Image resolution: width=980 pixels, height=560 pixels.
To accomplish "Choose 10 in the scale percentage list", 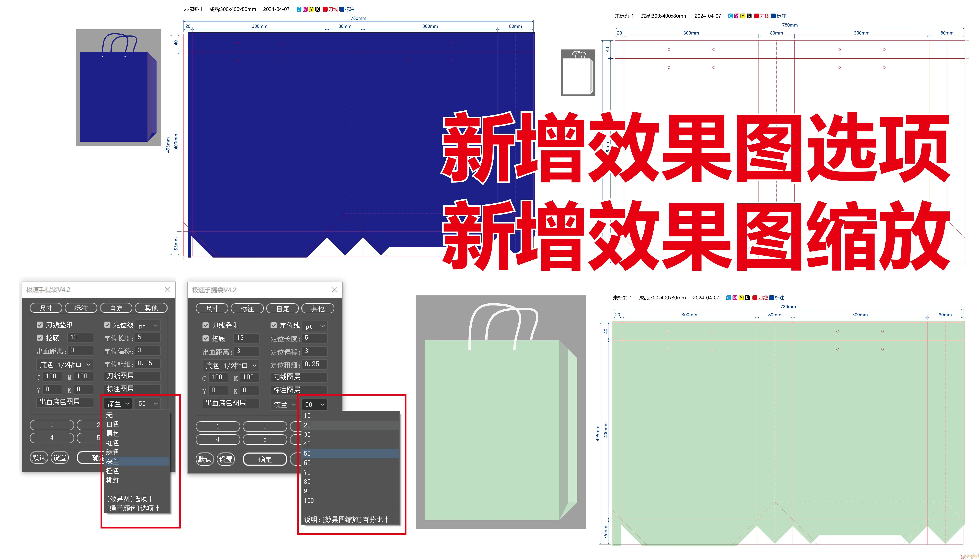I will click(351, 416).
